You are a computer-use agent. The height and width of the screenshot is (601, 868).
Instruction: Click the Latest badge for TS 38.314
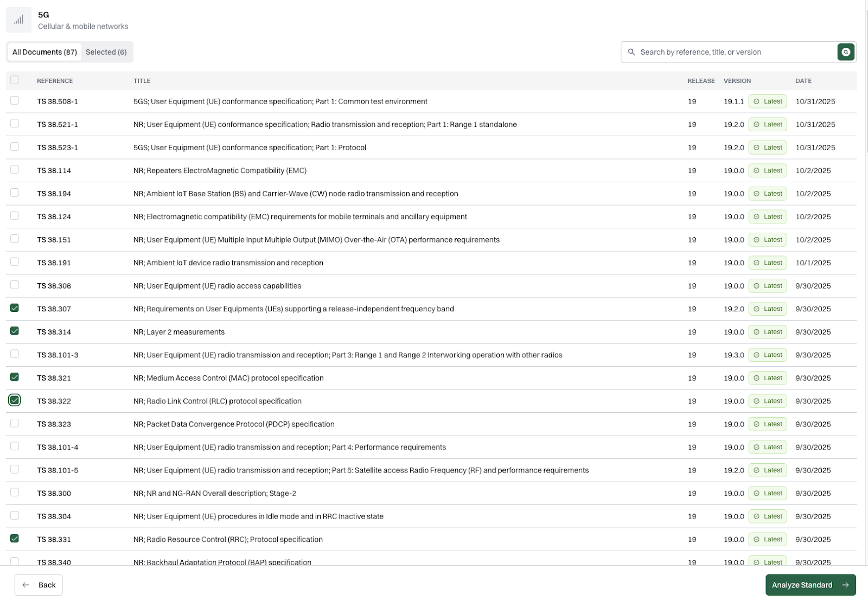tap(768, 332)
